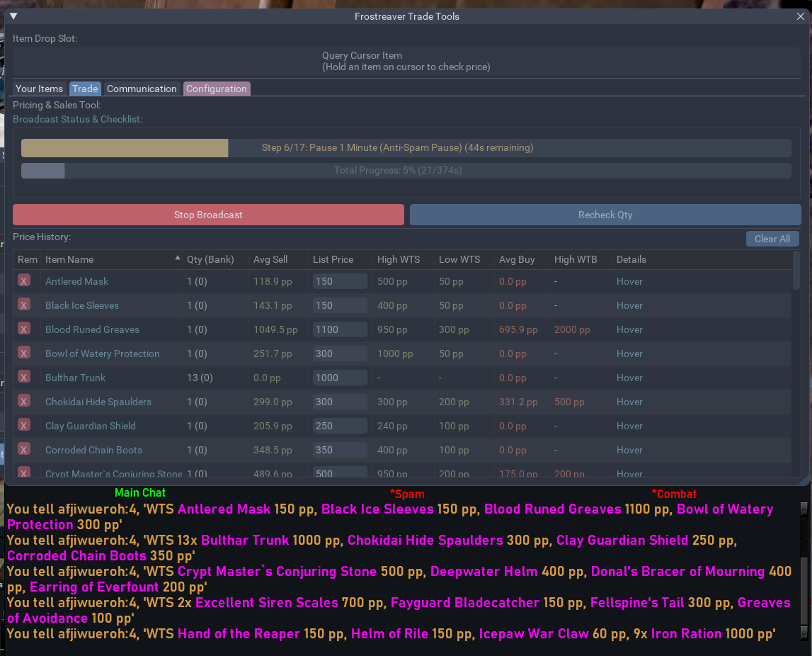
Task: Edit Bowl of Watery Protection list price
Action: [x=340, y=354]
